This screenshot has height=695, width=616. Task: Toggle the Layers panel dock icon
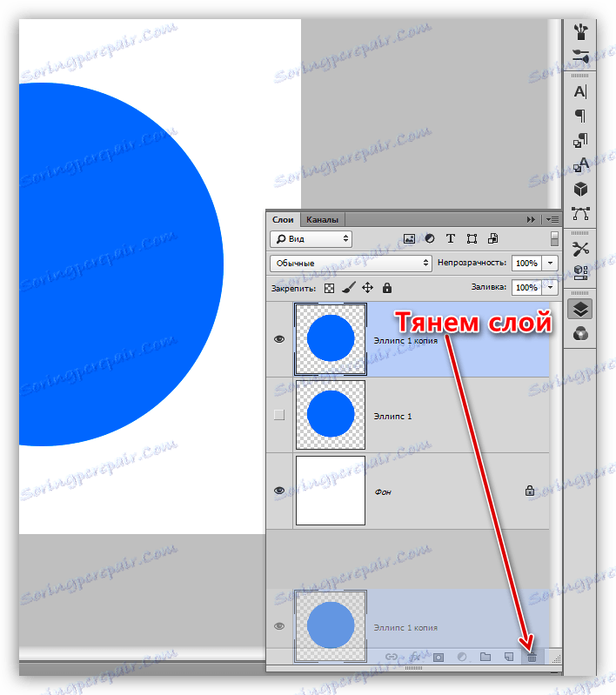tap(580, 309)
